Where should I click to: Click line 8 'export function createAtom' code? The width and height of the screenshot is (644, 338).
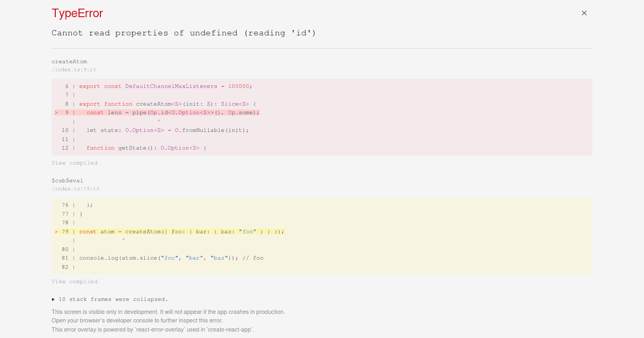point(167,104)
